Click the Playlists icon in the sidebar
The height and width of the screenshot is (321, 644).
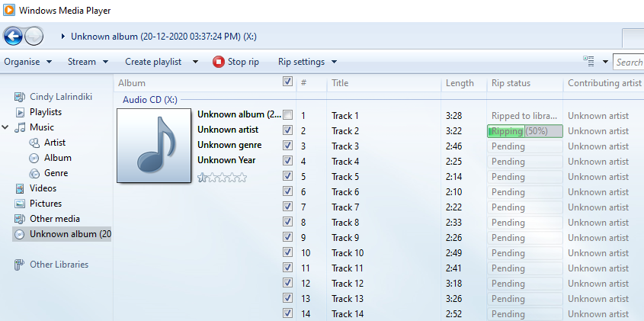click(20, 112)
